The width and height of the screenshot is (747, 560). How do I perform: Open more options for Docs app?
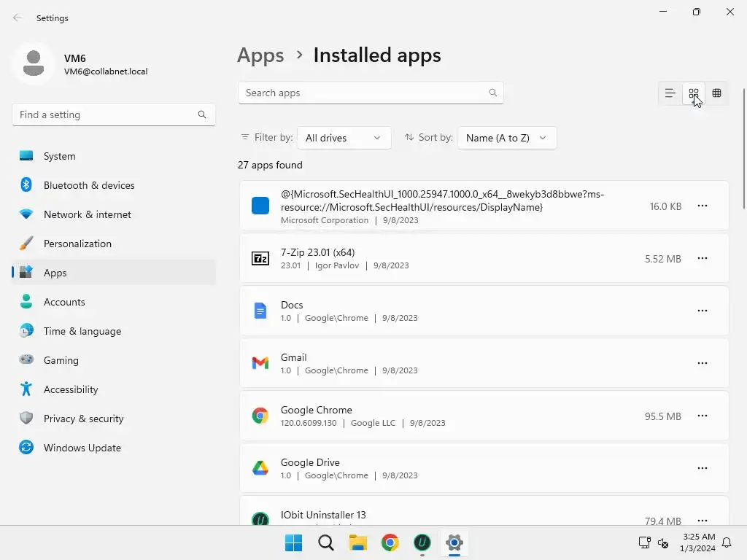point(703,311)
